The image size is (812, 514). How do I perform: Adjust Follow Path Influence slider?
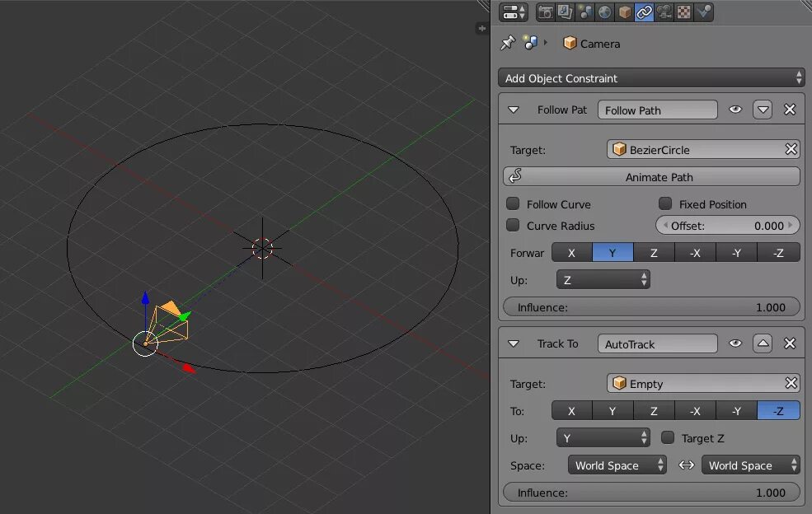651,307
